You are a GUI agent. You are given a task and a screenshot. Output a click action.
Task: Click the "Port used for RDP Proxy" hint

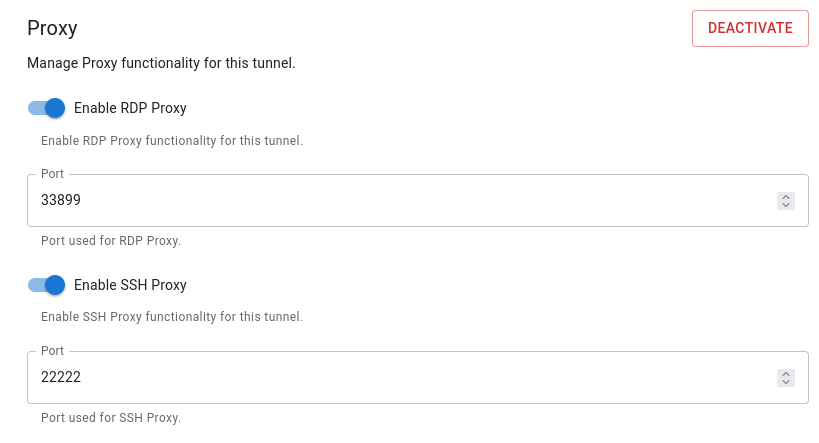[110, 241]
